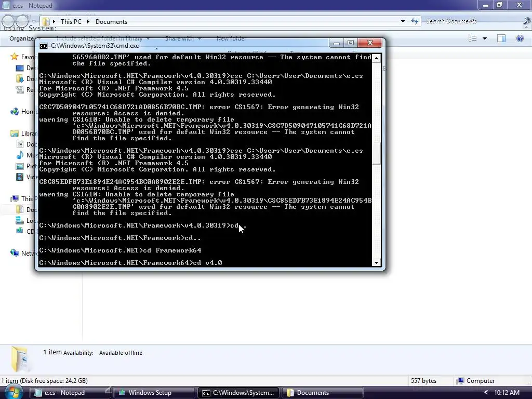Select Documents folder under This PC
The image size is (532, 399).
tap(20, 209)
